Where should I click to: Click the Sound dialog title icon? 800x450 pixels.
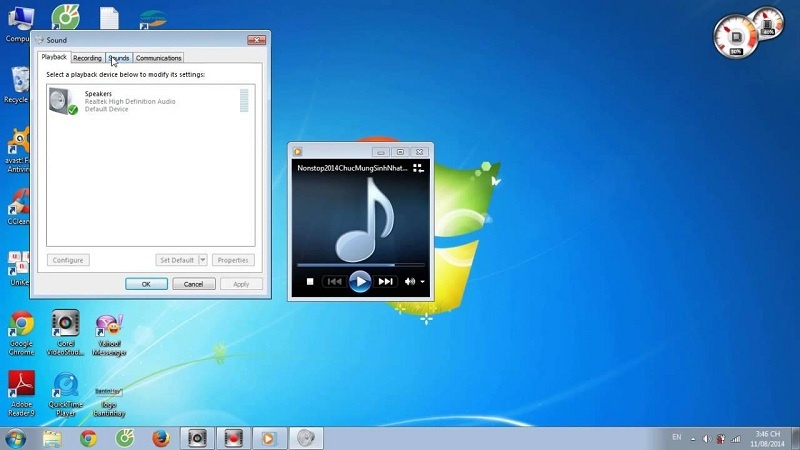click(x=39, y=40)
